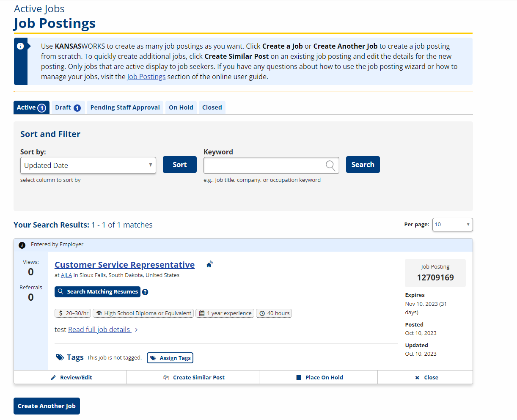This screenshot has height=420, width=517.
Task: Click Assign Tags button
Action: [x=170, y=358]
